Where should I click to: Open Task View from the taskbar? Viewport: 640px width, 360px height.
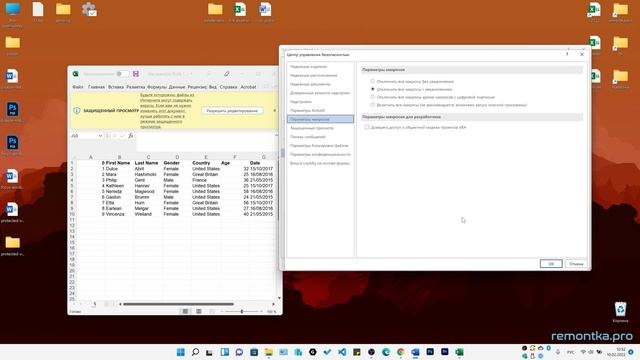[209, 352]
